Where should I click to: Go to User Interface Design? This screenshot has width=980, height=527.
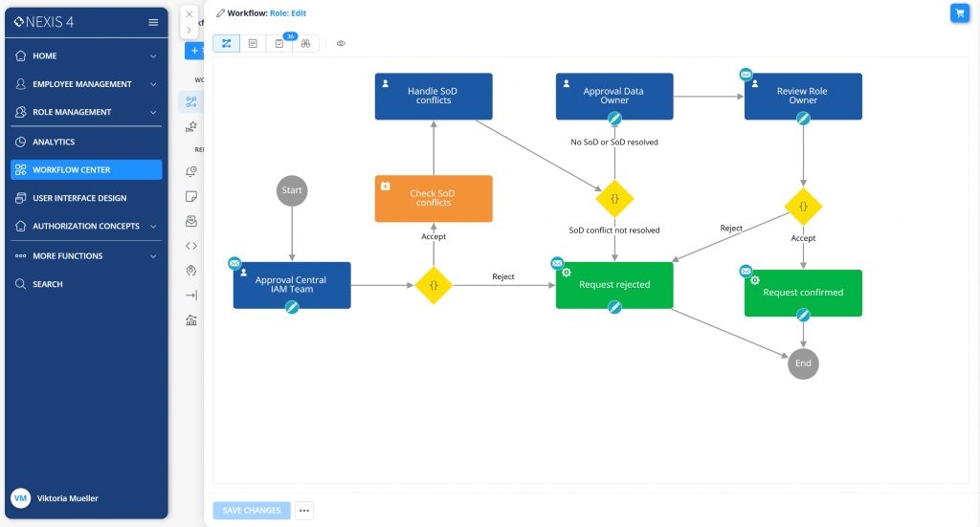click(79, 198)
